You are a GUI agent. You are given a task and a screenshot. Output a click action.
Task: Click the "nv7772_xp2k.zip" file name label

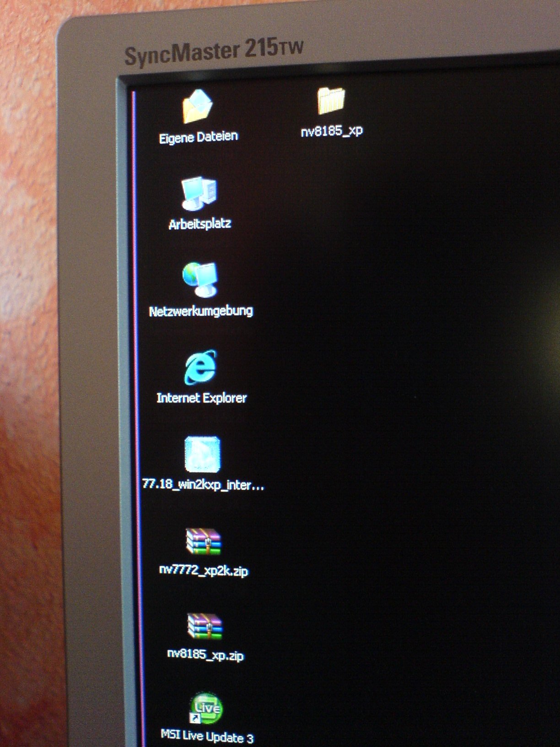coord(204,571)
